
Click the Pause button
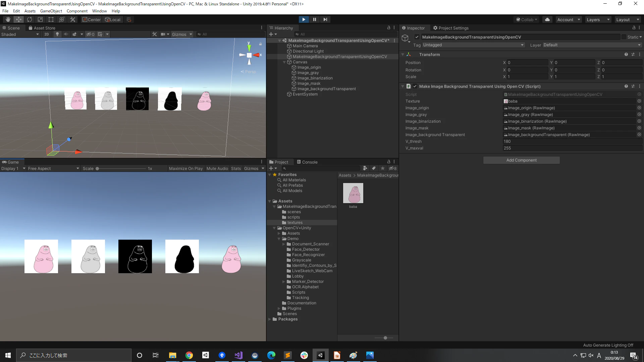pos(314,19)
